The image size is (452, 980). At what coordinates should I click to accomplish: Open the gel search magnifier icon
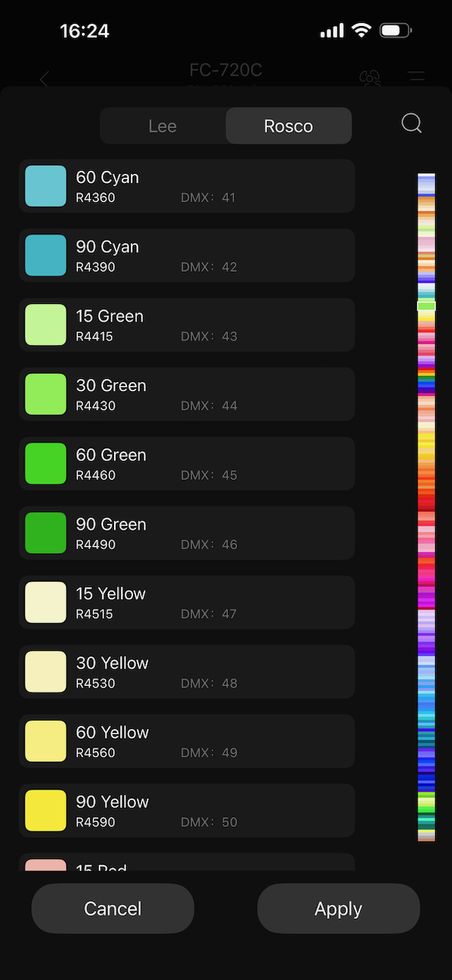coord(411,123)
